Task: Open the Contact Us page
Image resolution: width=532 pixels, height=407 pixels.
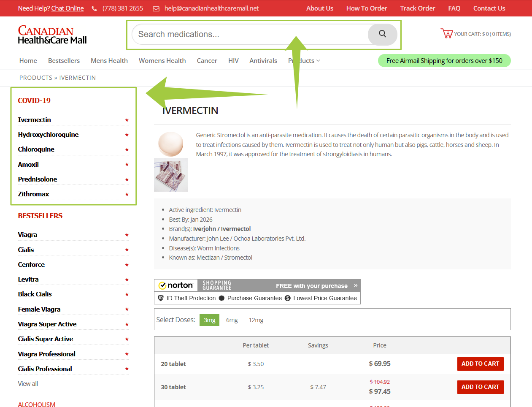Action: (489, 8)
